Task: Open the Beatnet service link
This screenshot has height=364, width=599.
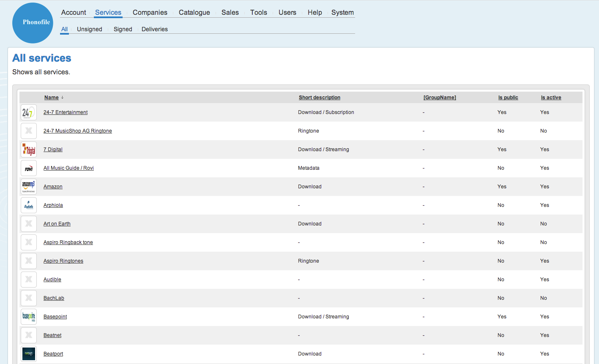Action: [x=52, y=335]
